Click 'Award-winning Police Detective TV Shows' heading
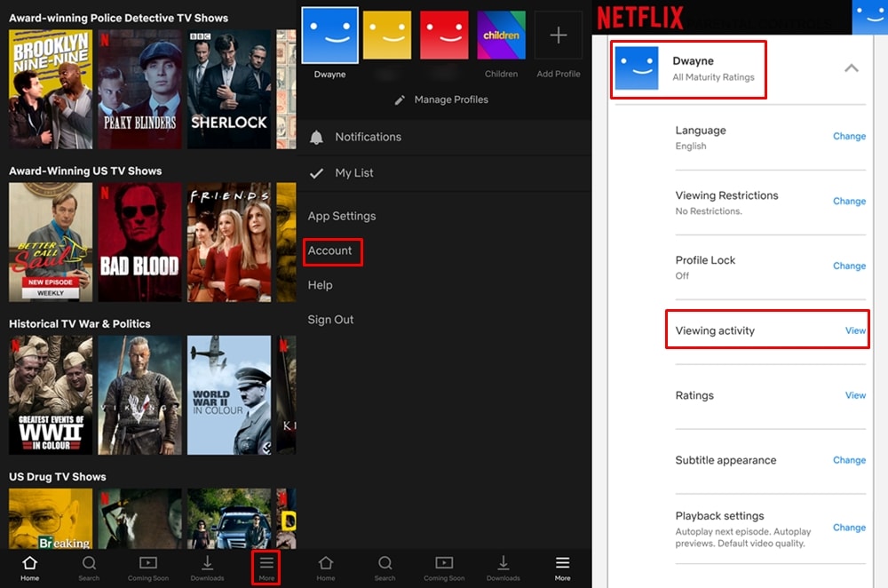888x588 pixels. (x=118, y=18)
